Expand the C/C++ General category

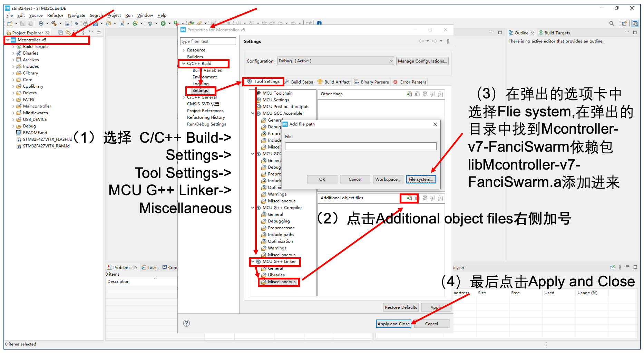(x=184, y=97)
